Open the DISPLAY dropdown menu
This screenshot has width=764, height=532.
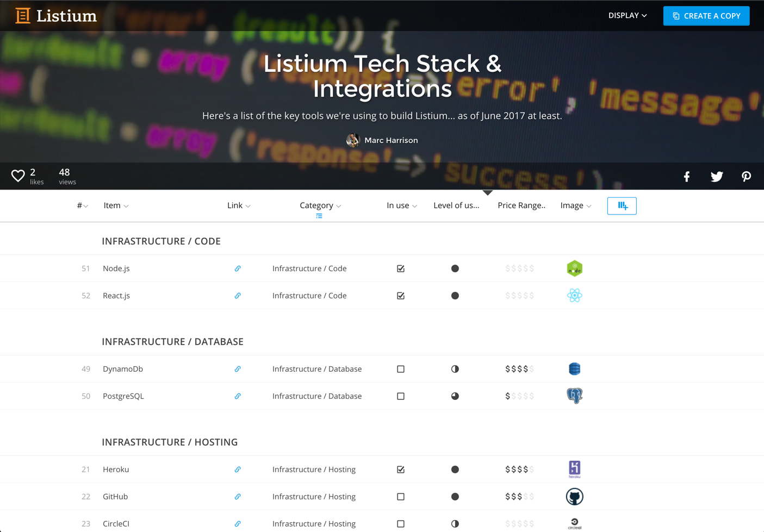click(628, 16)
